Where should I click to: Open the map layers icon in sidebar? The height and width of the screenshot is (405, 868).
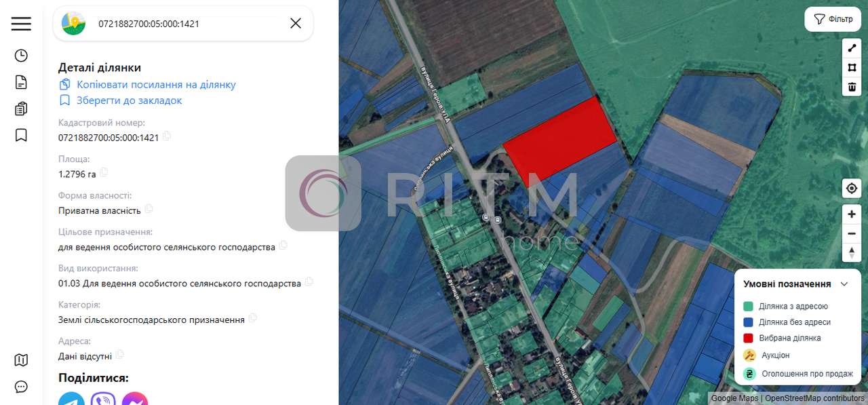[21, 360]
